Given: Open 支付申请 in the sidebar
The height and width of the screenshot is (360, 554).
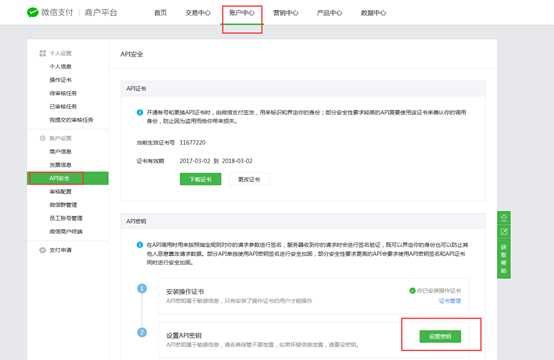Looking at the screenshot, I should pyautogui.click(x=60, y=250).
